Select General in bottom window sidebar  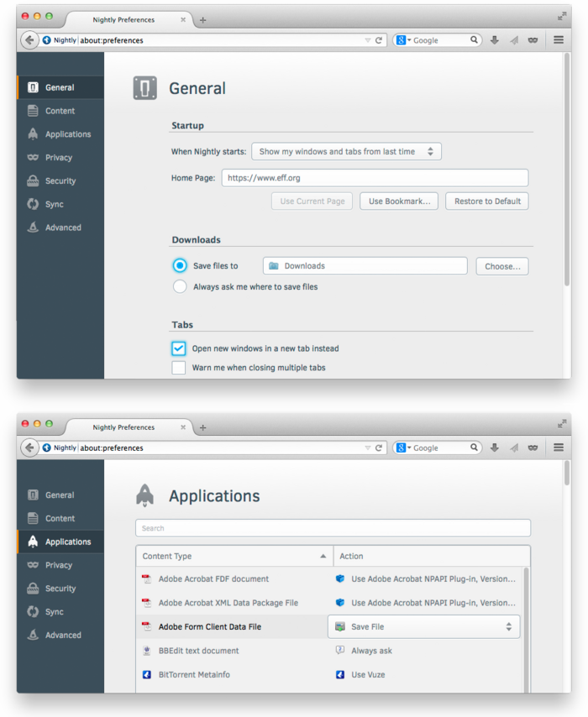(x=60, y=495)
